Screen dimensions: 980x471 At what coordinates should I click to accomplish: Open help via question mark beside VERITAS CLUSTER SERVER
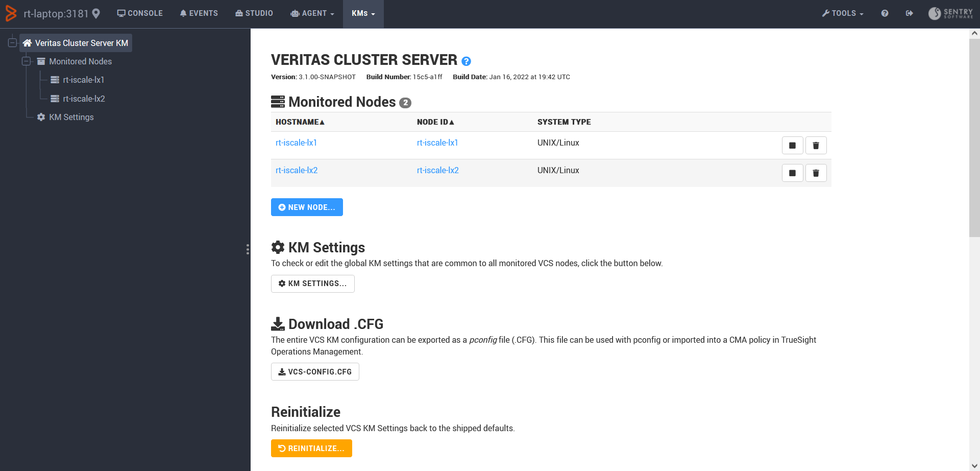coord(465,61)
